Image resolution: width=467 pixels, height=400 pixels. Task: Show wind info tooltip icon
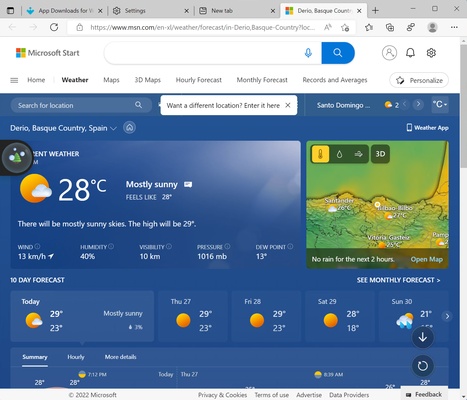(37, 246)
